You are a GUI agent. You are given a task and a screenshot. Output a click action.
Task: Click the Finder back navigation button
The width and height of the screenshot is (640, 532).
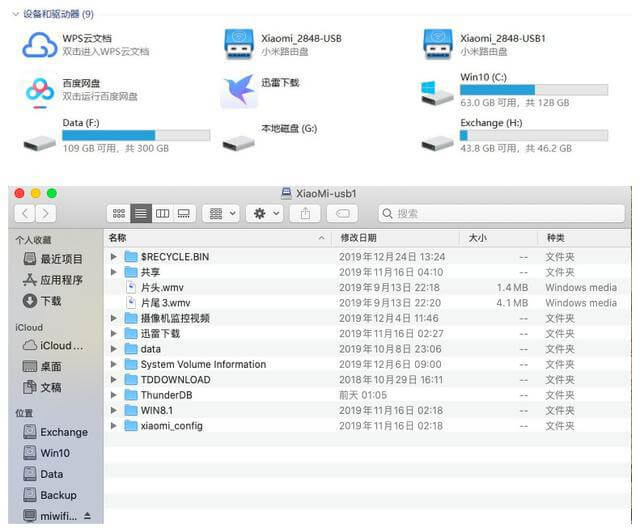[x=26, y=214]
